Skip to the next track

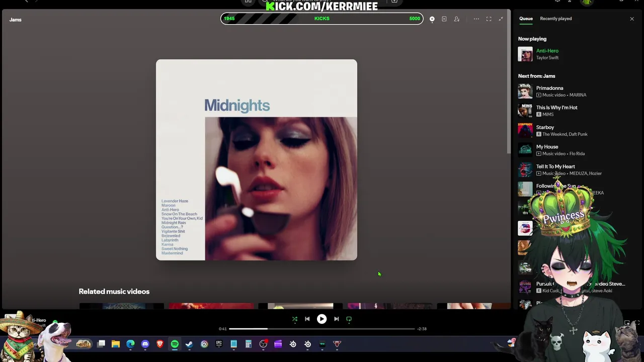(x=336, y=319)
